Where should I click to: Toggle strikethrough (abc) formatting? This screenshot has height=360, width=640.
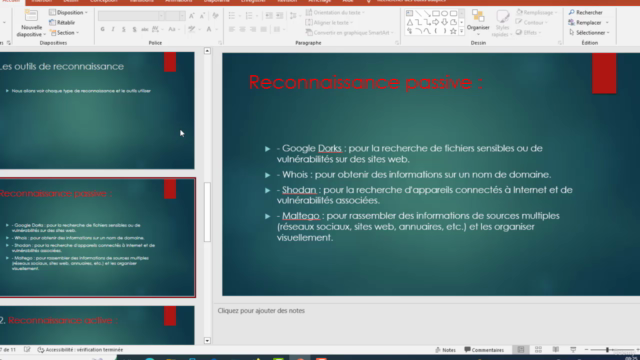[x=145, y=29]
